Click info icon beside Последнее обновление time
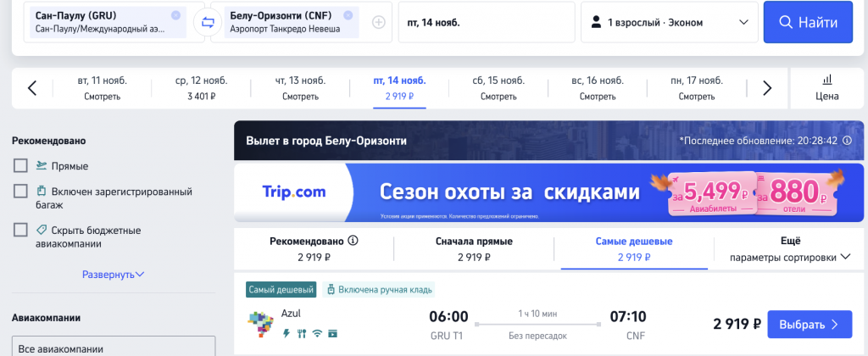Image resolution: width=868 pixels, height=356 pixels. pos(847,141)
